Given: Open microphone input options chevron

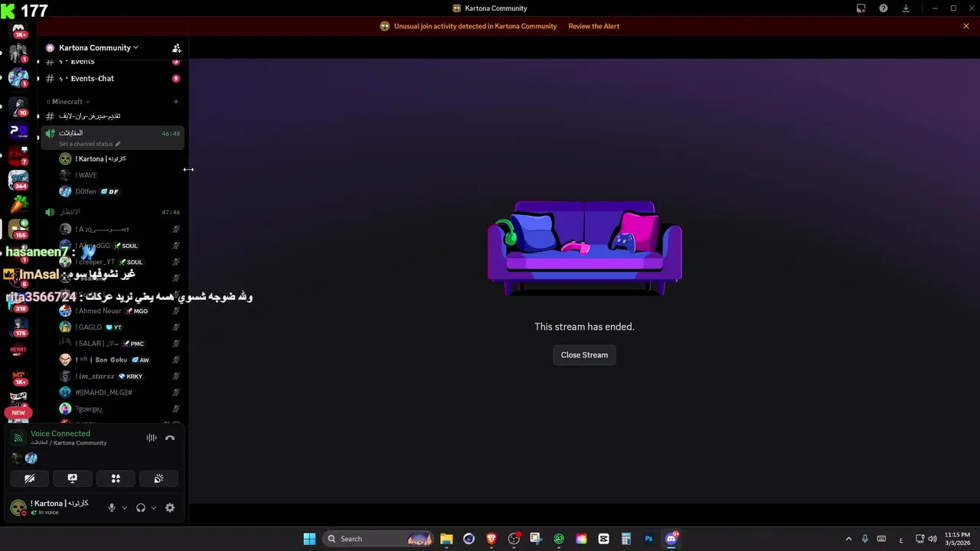Looking at the screenshot, I should click(x=124, y=507).
